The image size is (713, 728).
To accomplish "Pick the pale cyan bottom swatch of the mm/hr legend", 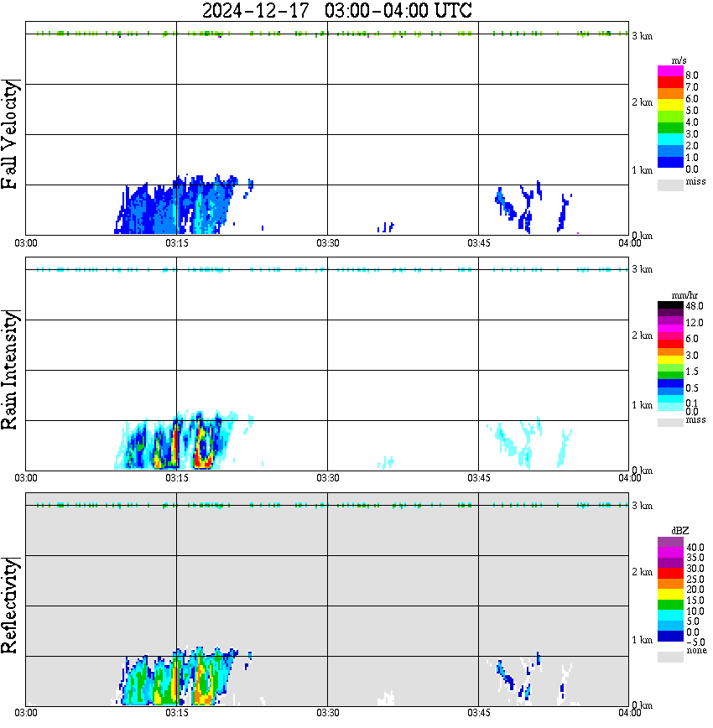I will click(670, 407).
